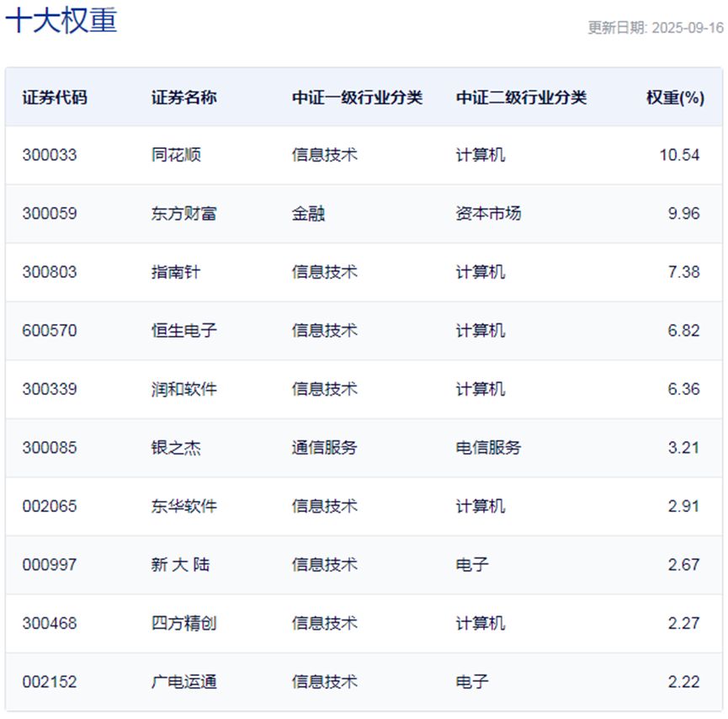Click the stock name 银之杰

click(x=176, y=447)
